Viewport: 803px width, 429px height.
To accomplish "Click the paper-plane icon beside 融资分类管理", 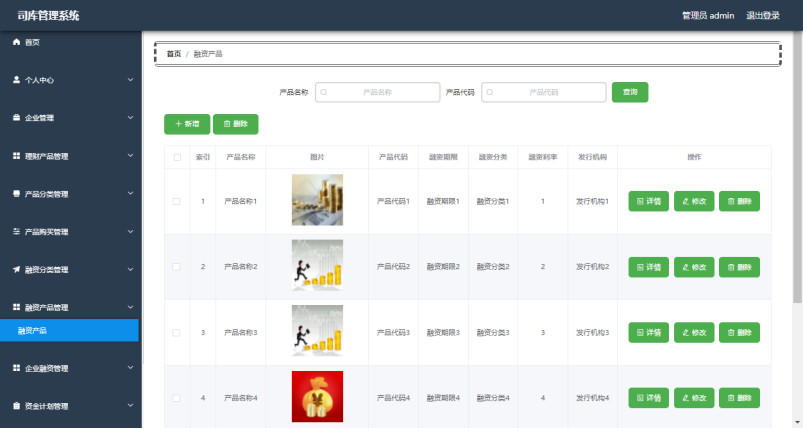I will click(x=16, y=269).
